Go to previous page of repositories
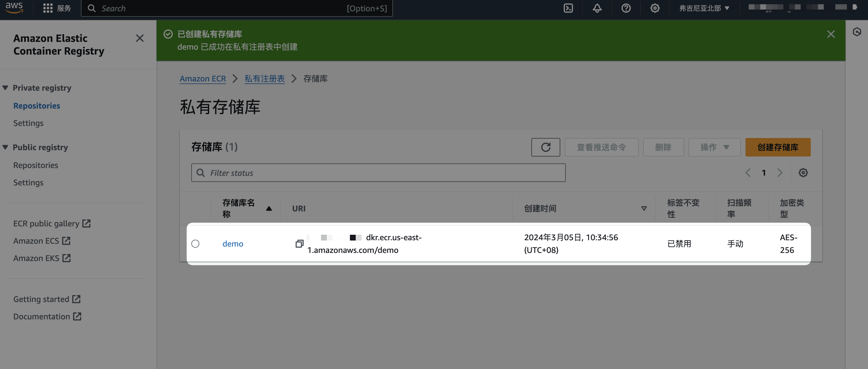The height and width of the screenshot is (369, 868). click(748, 173)
